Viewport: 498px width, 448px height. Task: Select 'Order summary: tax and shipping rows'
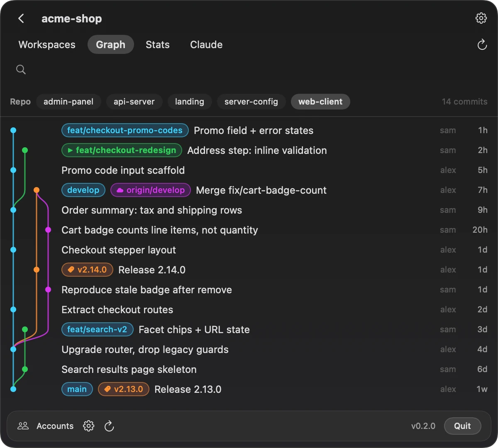[151, 210]
